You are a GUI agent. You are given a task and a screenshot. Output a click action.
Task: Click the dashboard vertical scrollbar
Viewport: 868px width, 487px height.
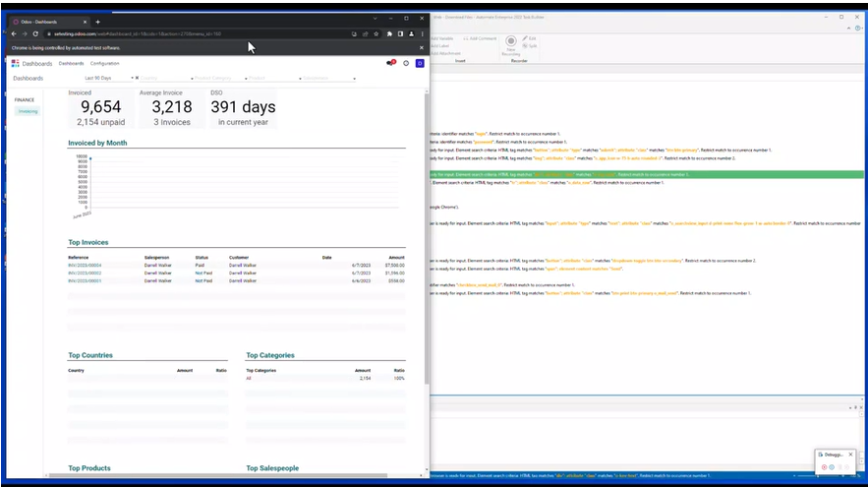(427, 238)
